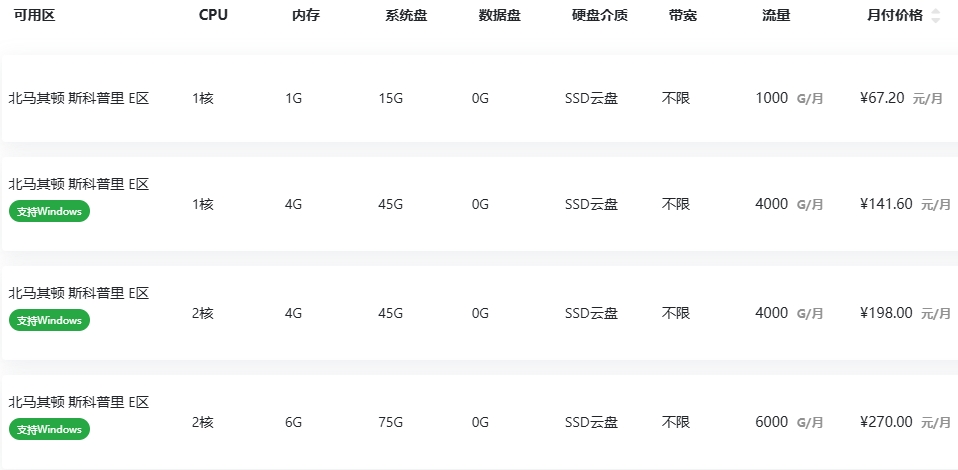Click the 15G system disk cell
This screenshot has height=470, width=958.
[390, 98]
